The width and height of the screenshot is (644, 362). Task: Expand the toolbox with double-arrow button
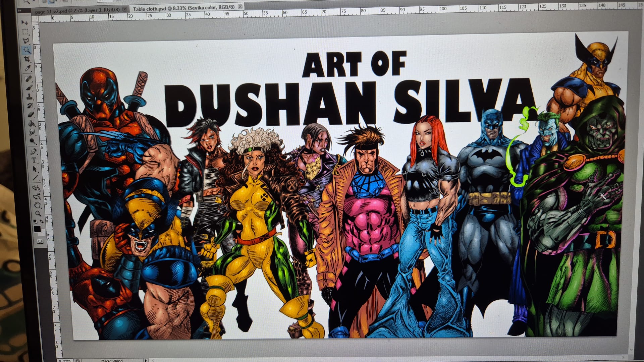19,11
